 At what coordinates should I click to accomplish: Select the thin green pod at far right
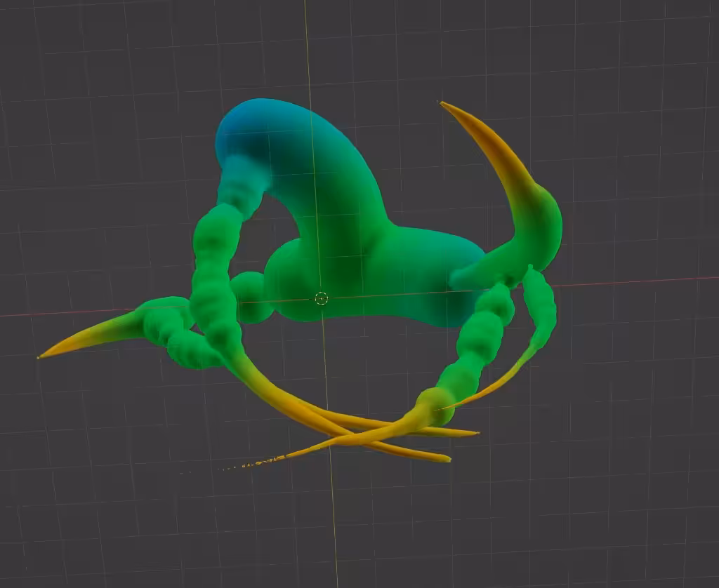click(540, 308)
